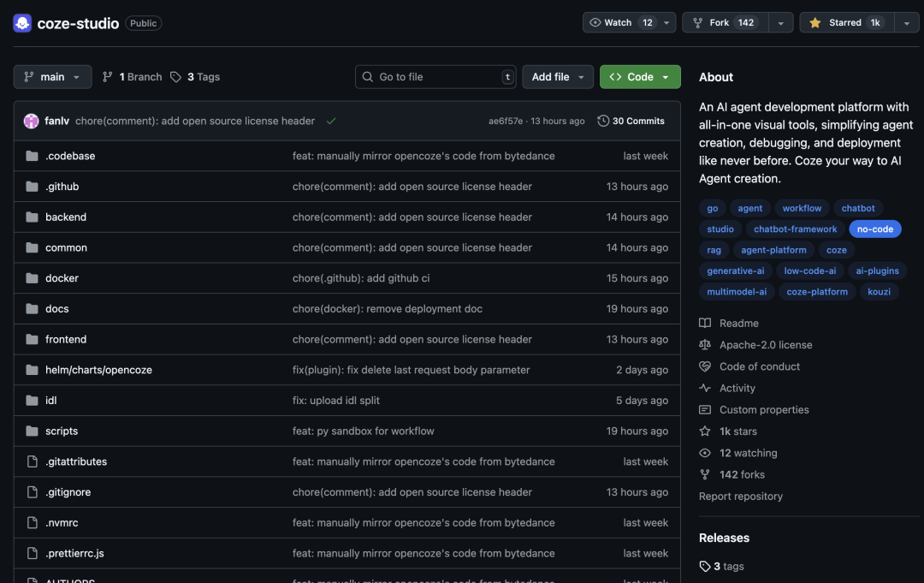Click the folder icon beside docker
This screenshot has height=583, width=924.
coord(32,278)
